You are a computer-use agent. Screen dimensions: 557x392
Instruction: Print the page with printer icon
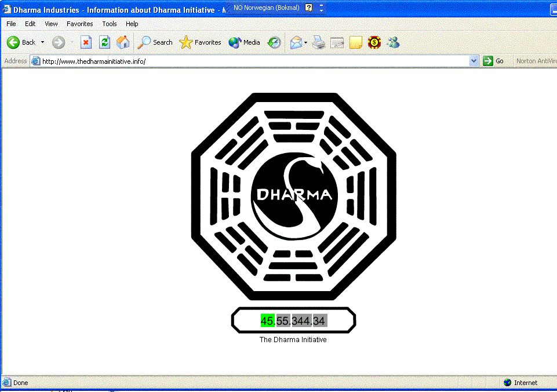click(319, 42)
